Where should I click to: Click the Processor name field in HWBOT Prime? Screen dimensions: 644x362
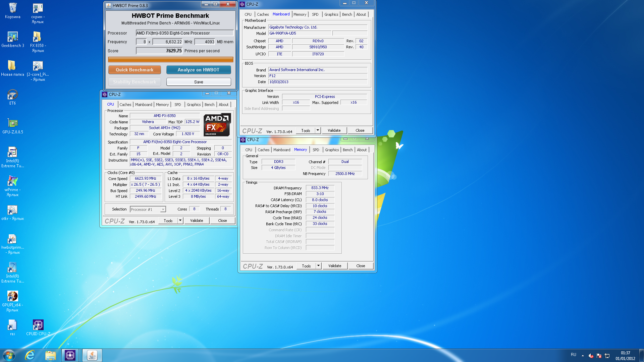click(x=184, y=33)
